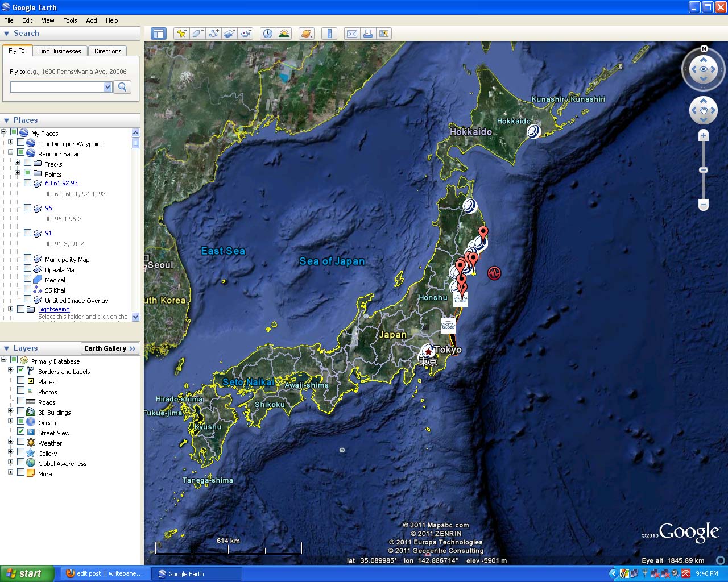Open the View menu
Image resolution: width=728 pixels, height=582 pixels.
click(x=48, y=20)
